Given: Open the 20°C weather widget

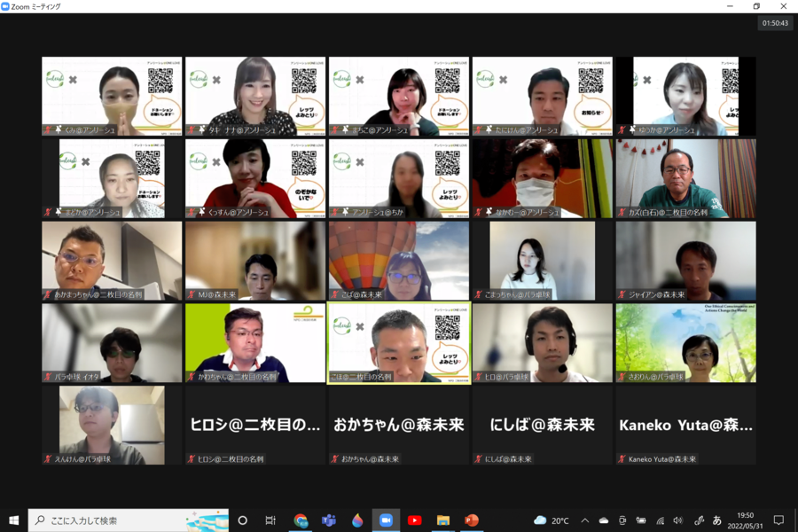Looking at the screenshot, I should 552,520.
